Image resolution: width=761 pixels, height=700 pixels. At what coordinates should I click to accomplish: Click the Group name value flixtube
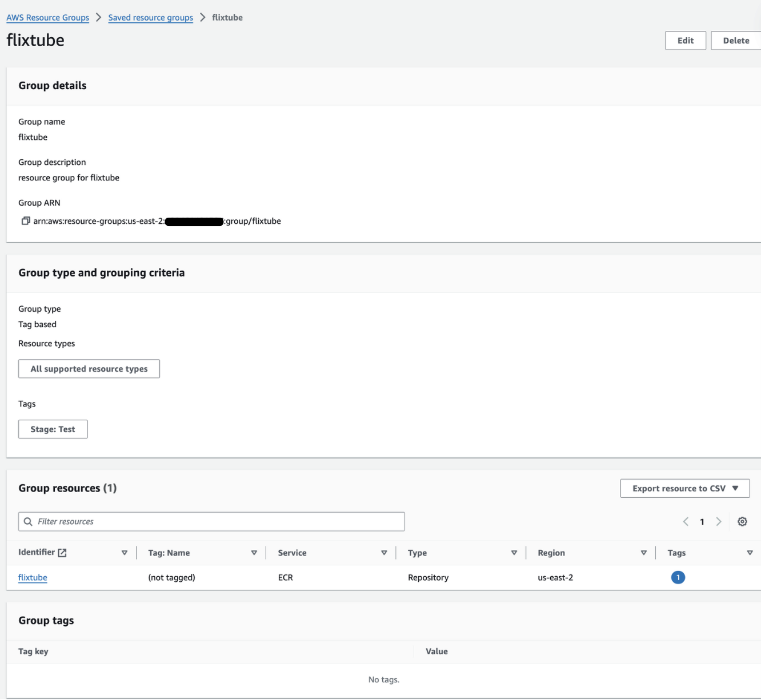[33, 137]
